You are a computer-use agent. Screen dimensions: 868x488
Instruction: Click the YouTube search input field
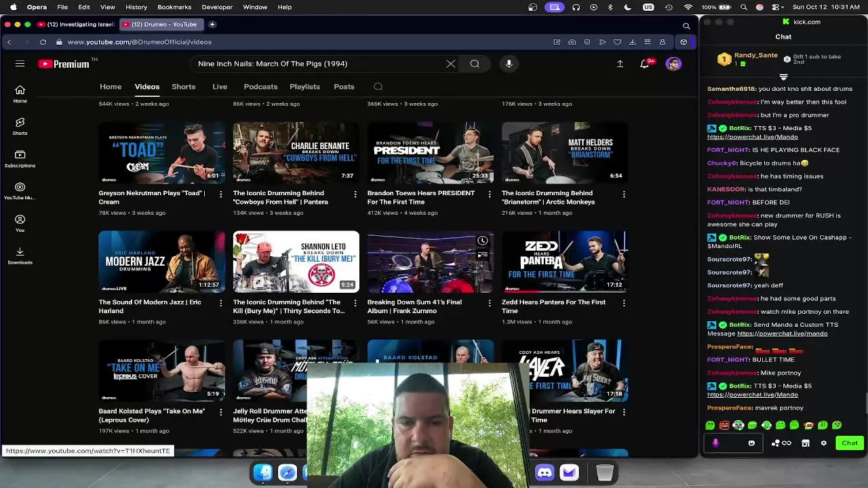pos(319,64)
